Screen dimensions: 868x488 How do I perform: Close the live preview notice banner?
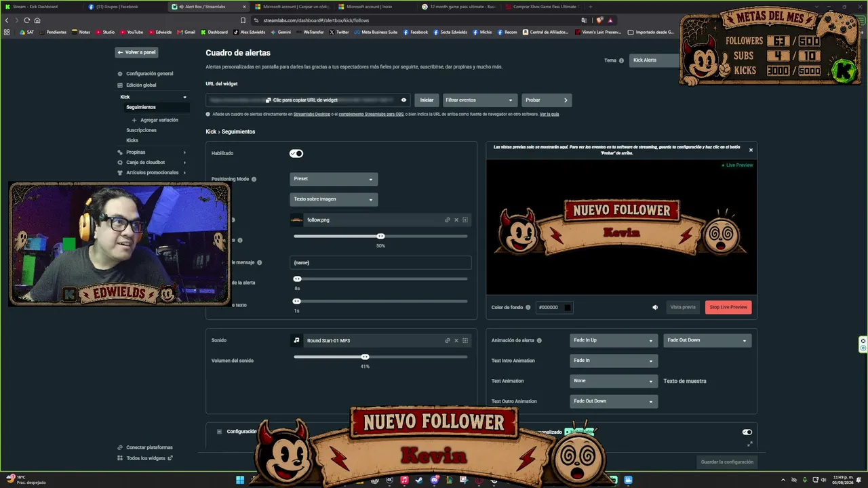pyautogui.click(x=751, y=150)
